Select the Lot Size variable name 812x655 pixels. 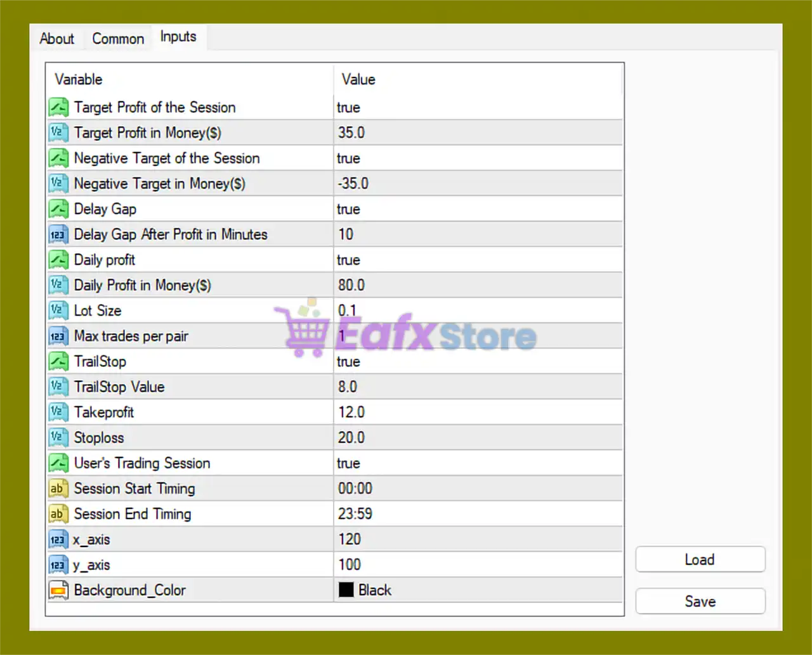(98, 310)
